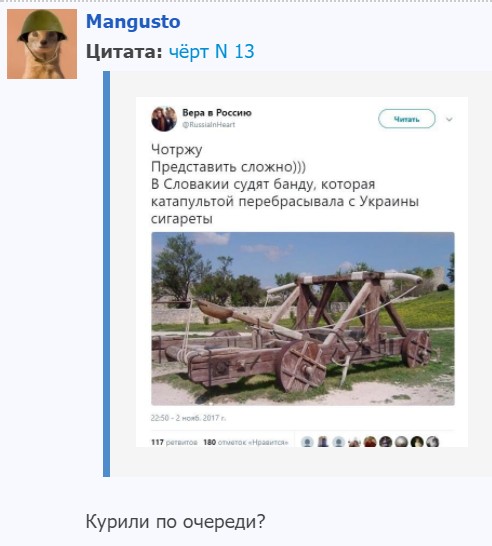Click the first gray default liker avatar

[x=307, y=442]
